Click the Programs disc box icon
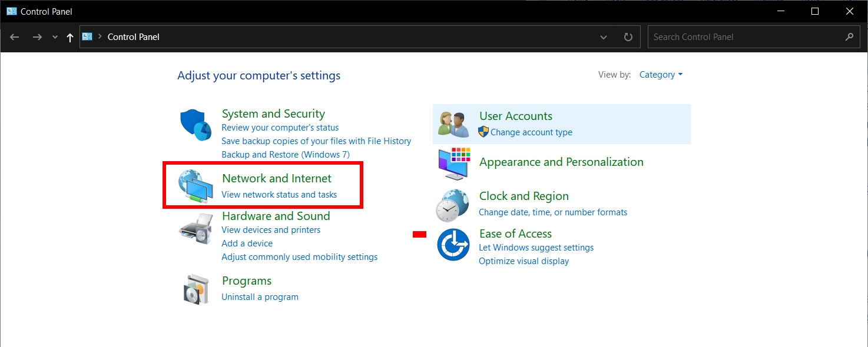Image resolution: width=868 pixels, height=347 pixels. click(196, 289)
